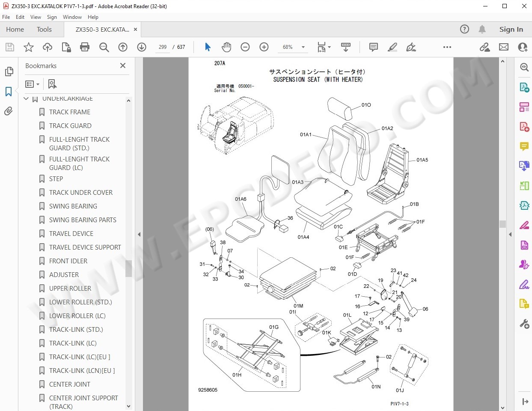Activate the selection arrow tool

click(208, 47)
